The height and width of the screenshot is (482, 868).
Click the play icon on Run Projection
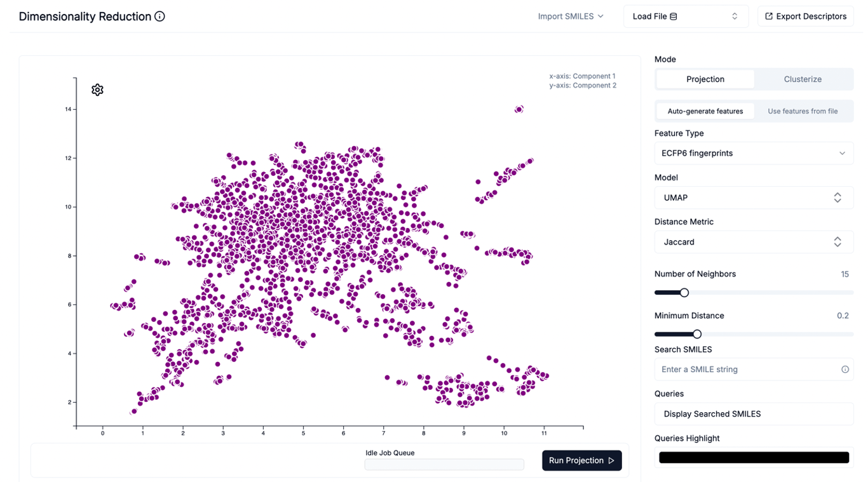point(611,460)
